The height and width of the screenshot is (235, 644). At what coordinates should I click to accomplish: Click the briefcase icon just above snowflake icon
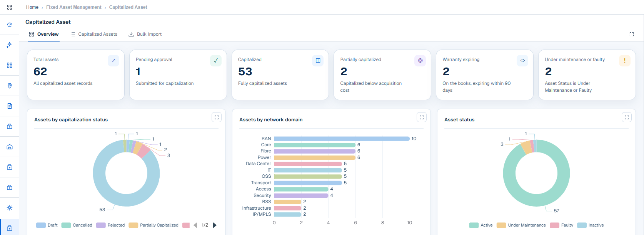pyautogui.click(x=10, y=187)
